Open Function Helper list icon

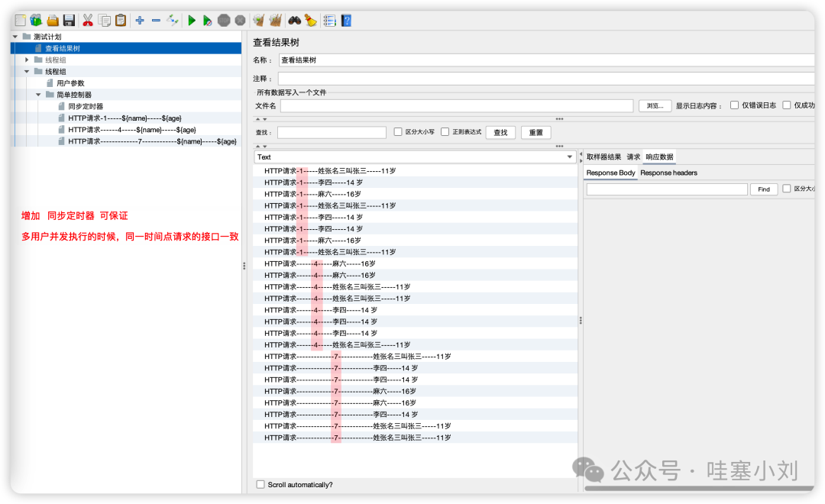(x=329, y=21)
